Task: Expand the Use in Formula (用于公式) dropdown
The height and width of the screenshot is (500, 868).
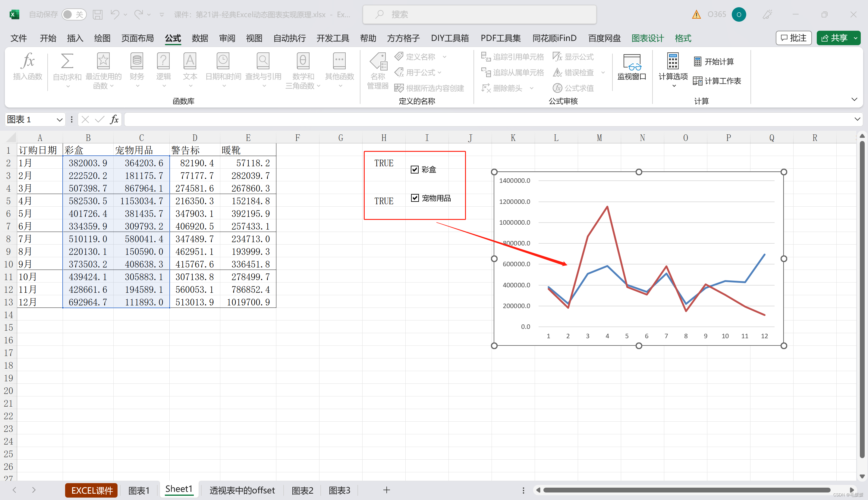Action: (x=439, y=73)
